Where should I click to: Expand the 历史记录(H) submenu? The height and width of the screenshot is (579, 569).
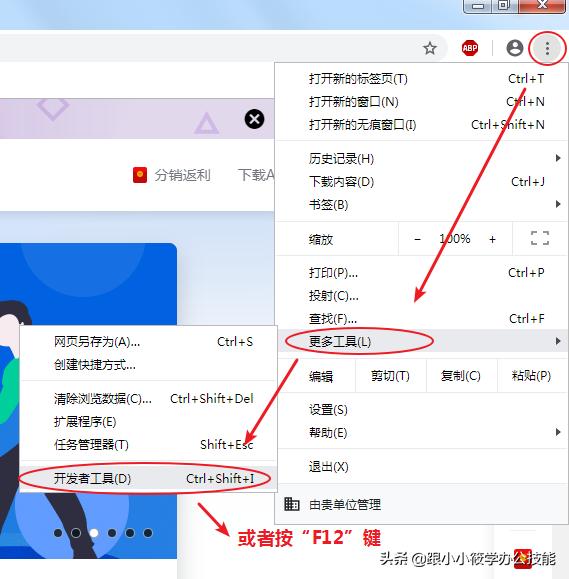422,159
